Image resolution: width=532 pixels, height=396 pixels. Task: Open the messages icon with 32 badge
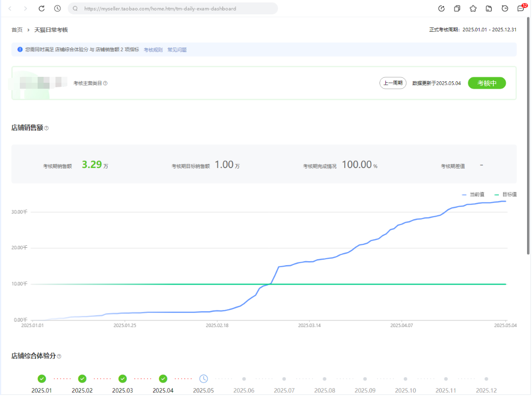click(x=521, y=8)
